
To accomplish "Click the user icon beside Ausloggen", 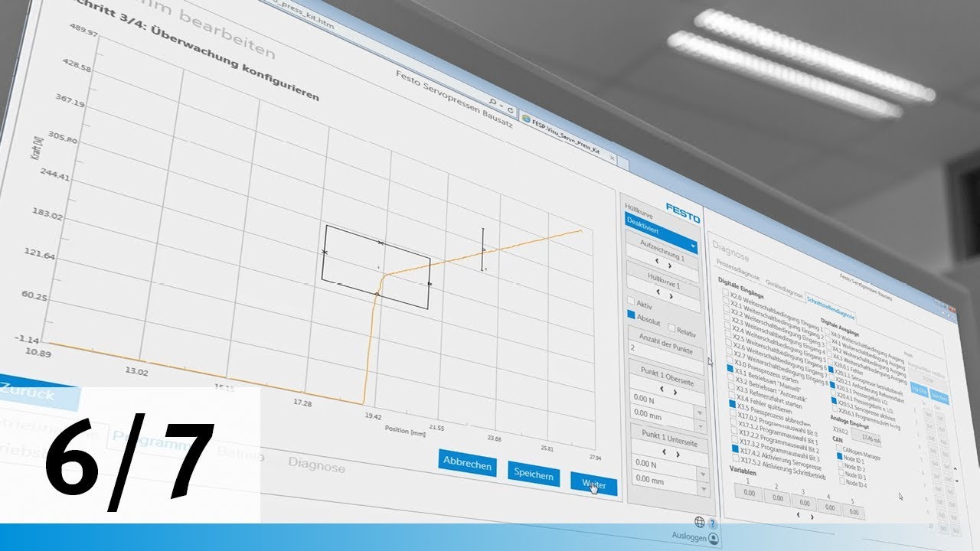I will (x=714, y=539).
